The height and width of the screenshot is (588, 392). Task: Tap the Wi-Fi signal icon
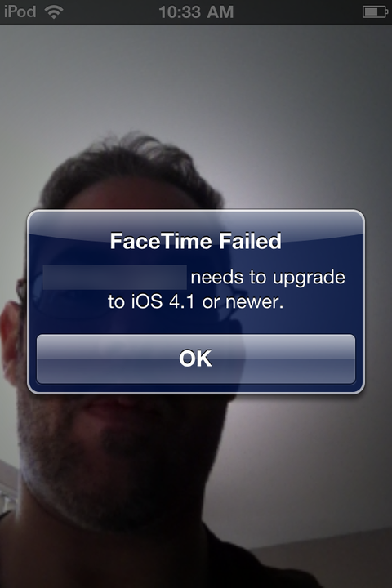click(54, 12)
